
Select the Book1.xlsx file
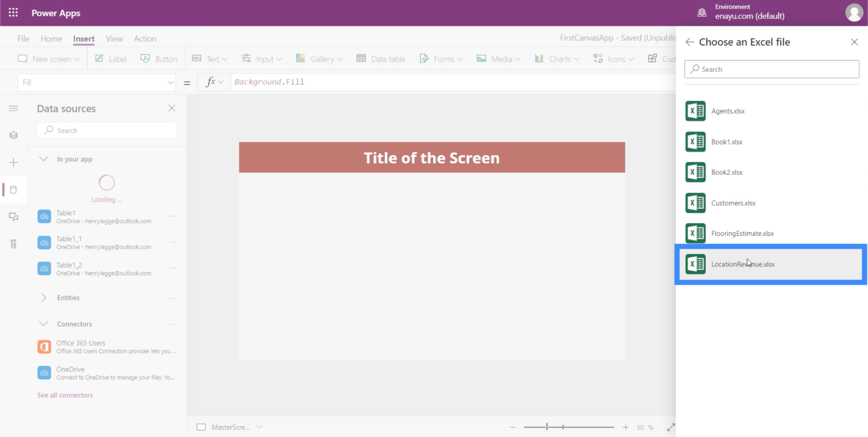(x=771, y=142)
